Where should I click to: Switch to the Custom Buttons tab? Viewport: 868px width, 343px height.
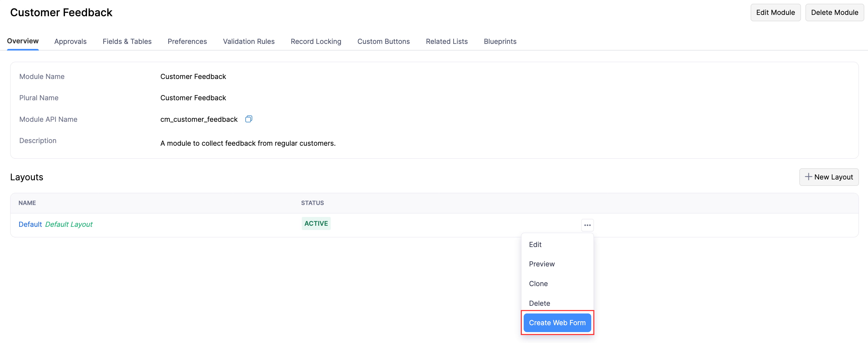click(x=383, y=41)
